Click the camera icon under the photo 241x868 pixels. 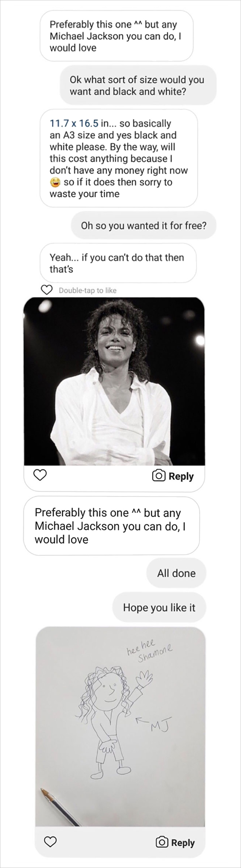[x=158, y=476]
